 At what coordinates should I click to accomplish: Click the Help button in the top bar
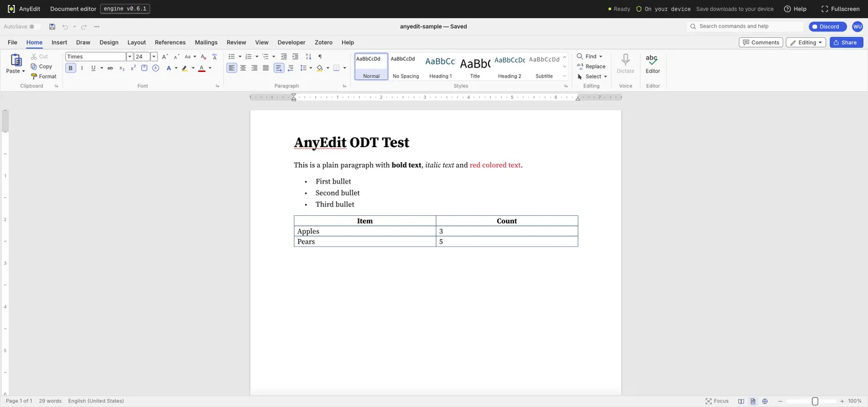795,9
